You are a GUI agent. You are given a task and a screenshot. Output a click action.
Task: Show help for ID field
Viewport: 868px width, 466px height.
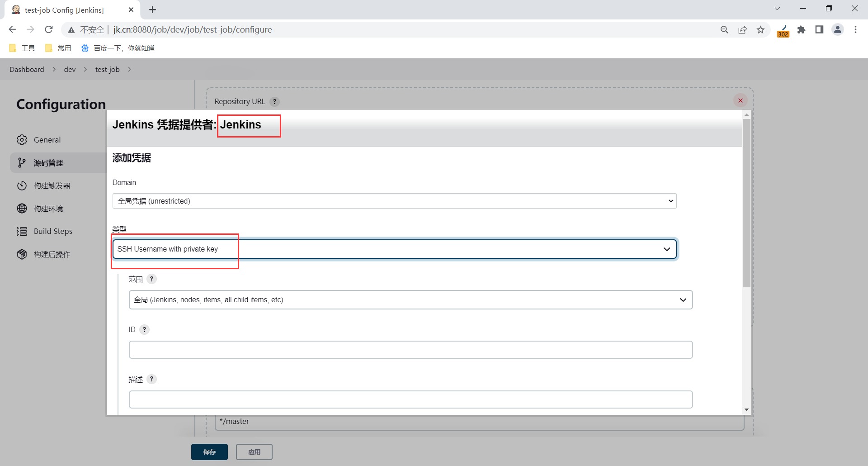tap(144, 329)
